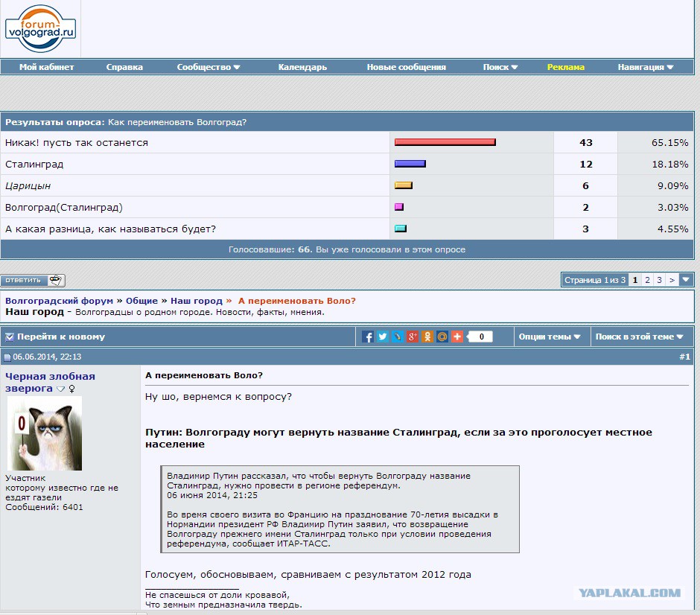Open more share options plus icon
700x615 pixels.
(457, 337)
